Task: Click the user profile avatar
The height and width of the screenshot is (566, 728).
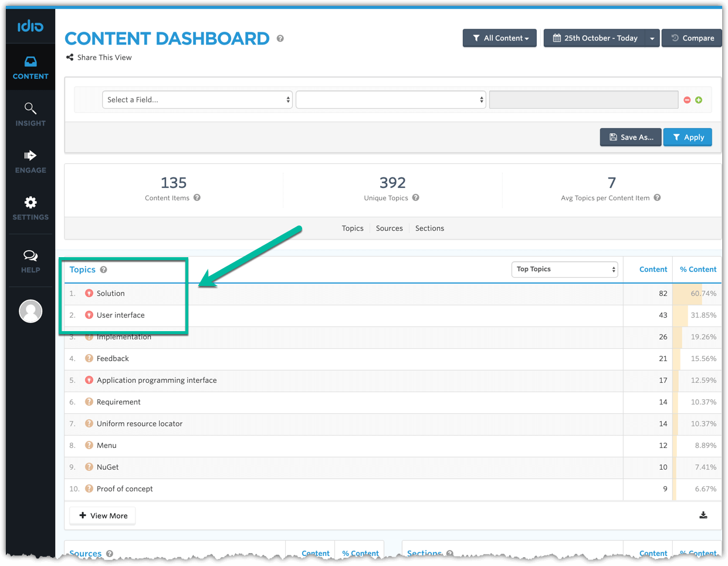Action: point(31,311)
